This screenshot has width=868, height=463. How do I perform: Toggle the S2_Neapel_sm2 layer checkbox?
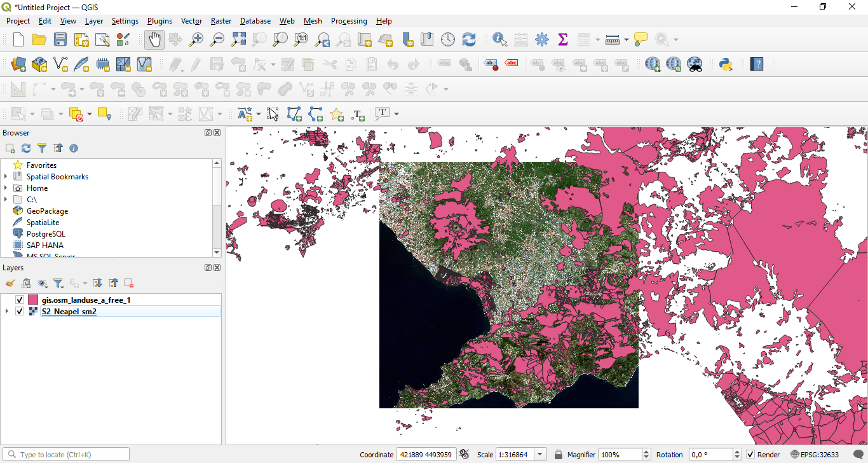click(20, 312)
